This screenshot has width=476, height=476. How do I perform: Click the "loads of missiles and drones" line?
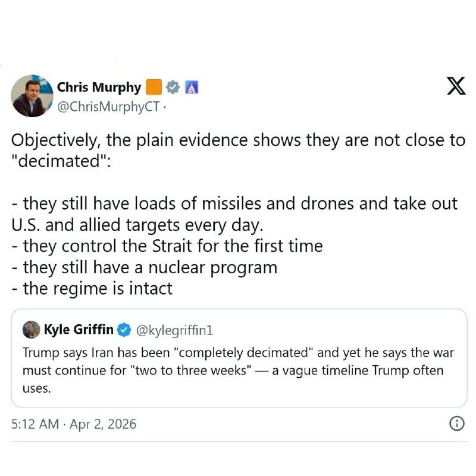[x=234, y=203]
